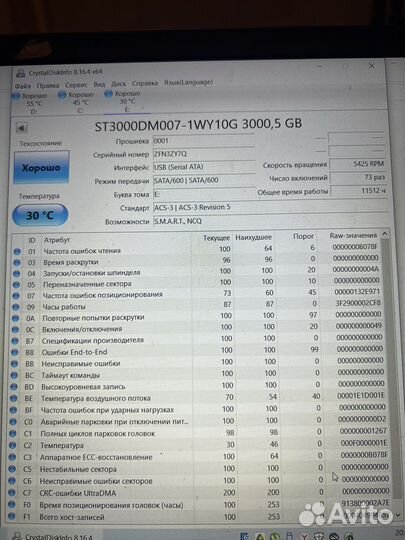This screenshot has width=405, height=540.
Task: Select disk E: tab showing 30 °C
Action: 127,101
